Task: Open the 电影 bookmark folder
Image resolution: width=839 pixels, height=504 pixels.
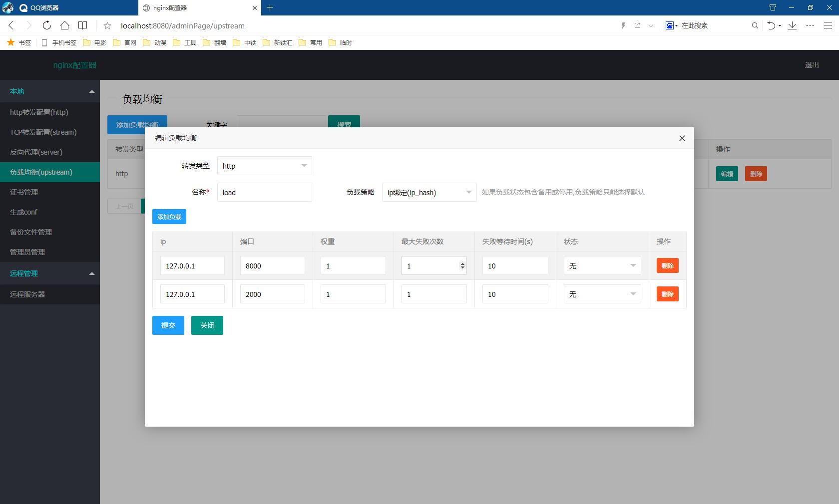Action: click(95, 42)
